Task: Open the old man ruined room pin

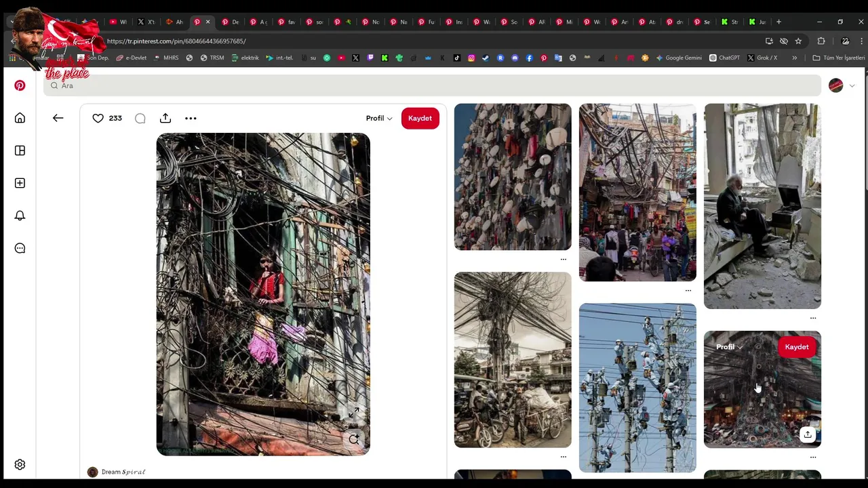Action: point(762,206)
